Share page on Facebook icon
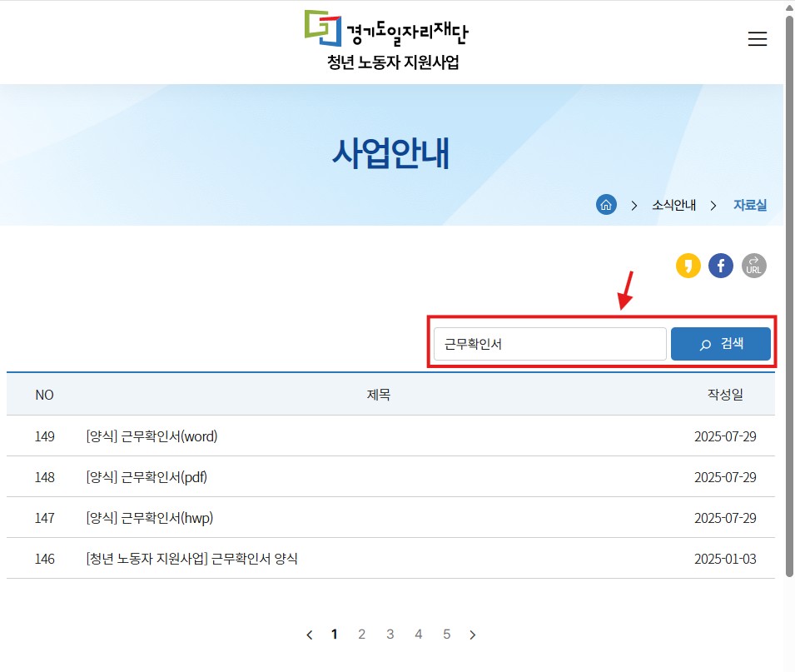795x672 pixels. pyautogui.click(x=720, y=266)
